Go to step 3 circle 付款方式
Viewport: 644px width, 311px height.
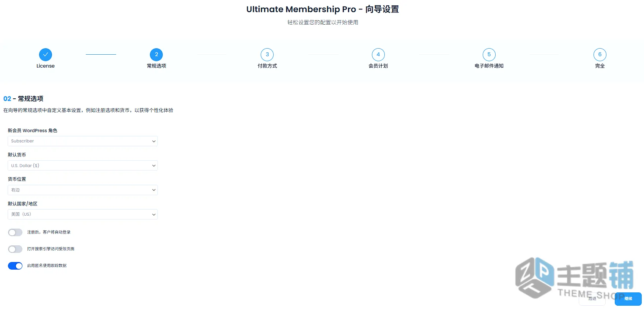267,55
